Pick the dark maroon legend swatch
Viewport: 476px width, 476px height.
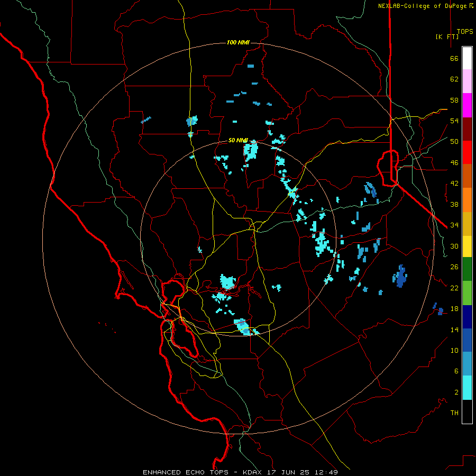[x=467, y=129]
